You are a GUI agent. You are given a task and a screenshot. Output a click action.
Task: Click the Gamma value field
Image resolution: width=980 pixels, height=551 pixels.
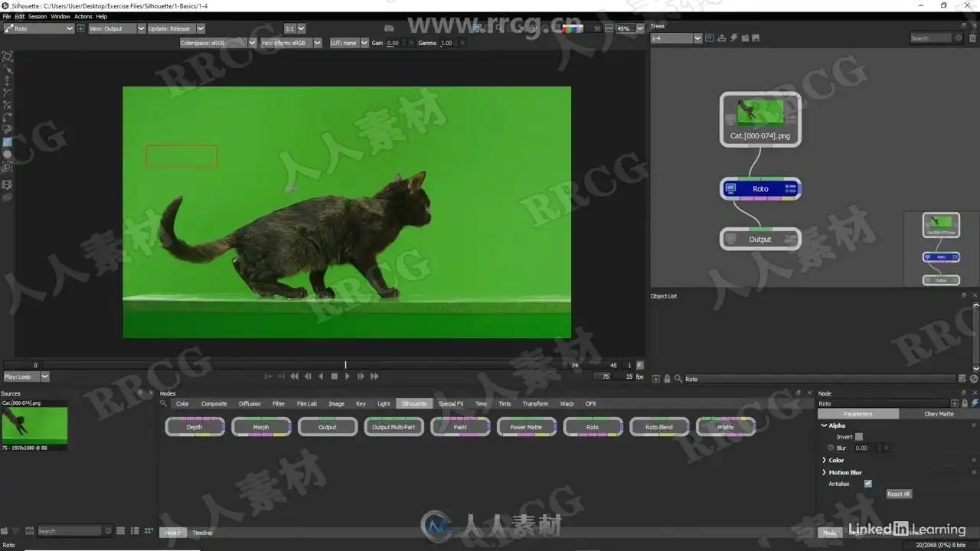click(x=446, y=43)
